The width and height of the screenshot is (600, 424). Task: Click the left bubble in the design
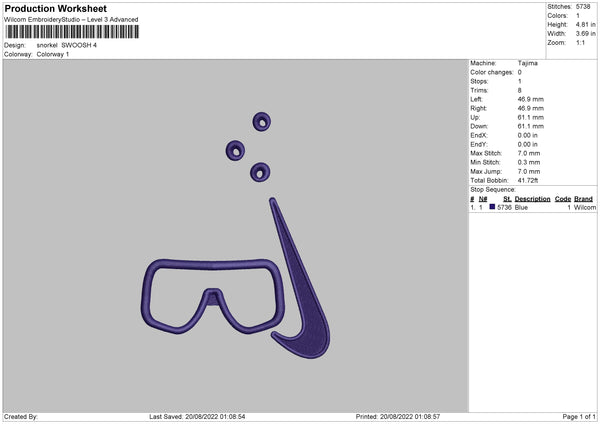(235, 150)
